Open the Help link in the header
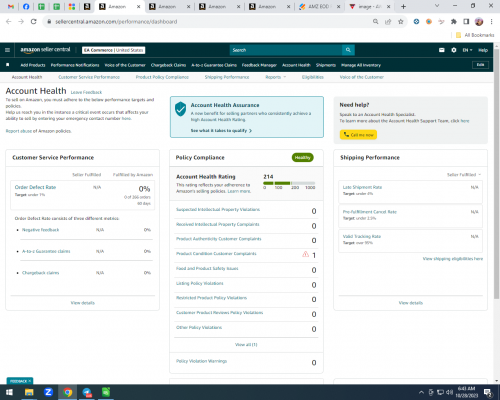The width and height of the screenshot is (500, 400). [483, 50]
